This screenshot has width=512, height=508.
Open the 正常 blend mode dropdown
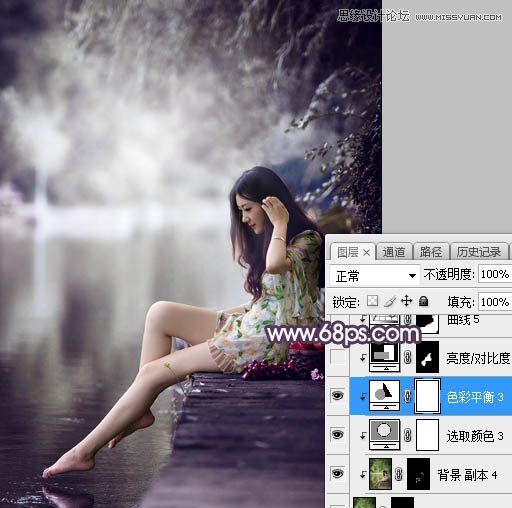click(374, 276)
